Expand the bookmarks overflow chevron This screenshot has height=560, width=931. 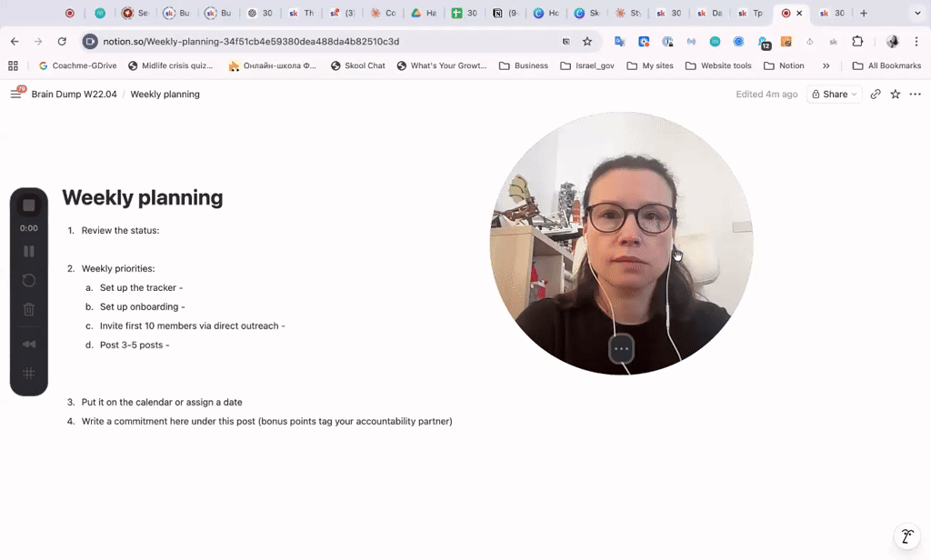[827, 65]
